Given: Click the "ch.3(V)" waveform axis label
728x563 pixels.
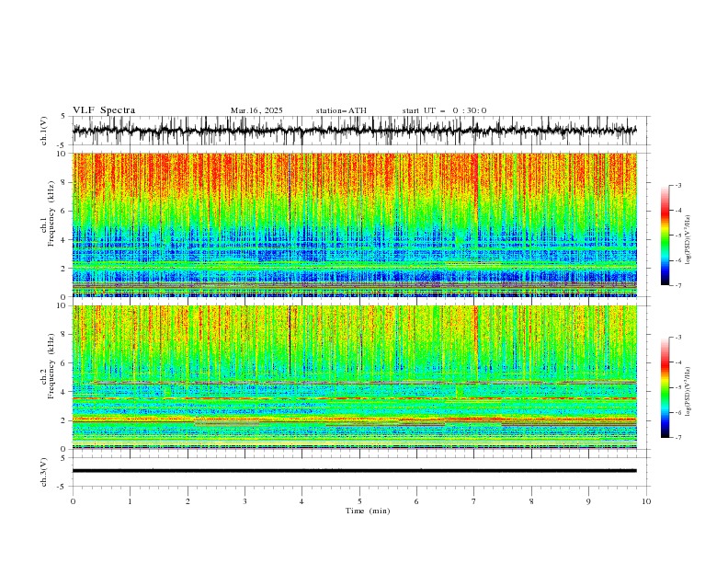Looking at the screenshot, I should pos(44,472).
